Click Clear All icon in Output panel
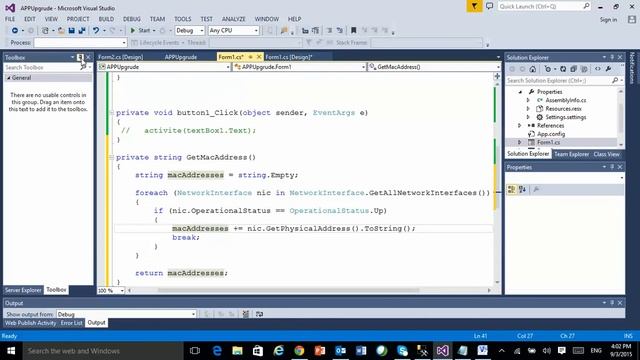Image resolution: width=640 pixels, height=360 pixels. (x=246, y=314)
